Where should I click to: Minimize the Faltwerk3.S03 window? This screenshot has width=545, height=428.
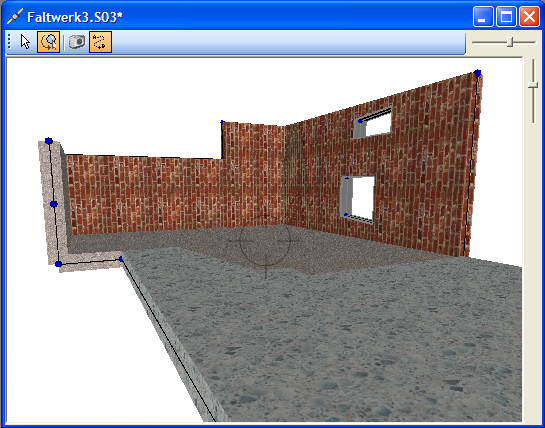pyautogui.click(x=483, y=16)
